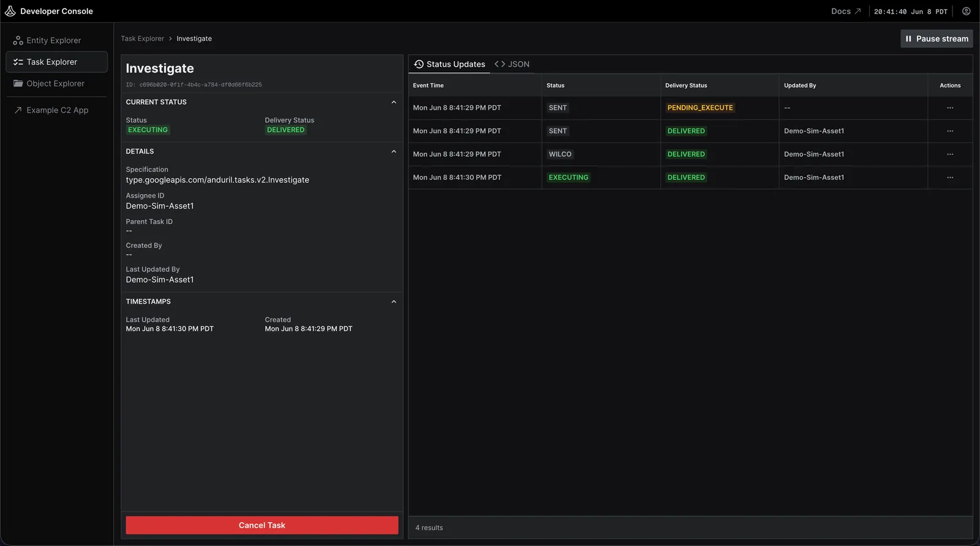Screen dimensions: 980x546
Task: Click DELIVERED badge in WILCO row
Action: [686, 154]
